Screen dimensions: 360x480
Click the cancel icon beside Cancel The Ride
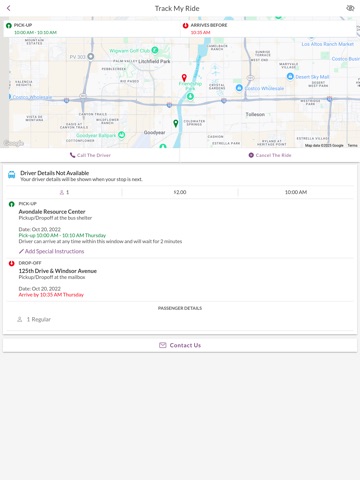251,155
